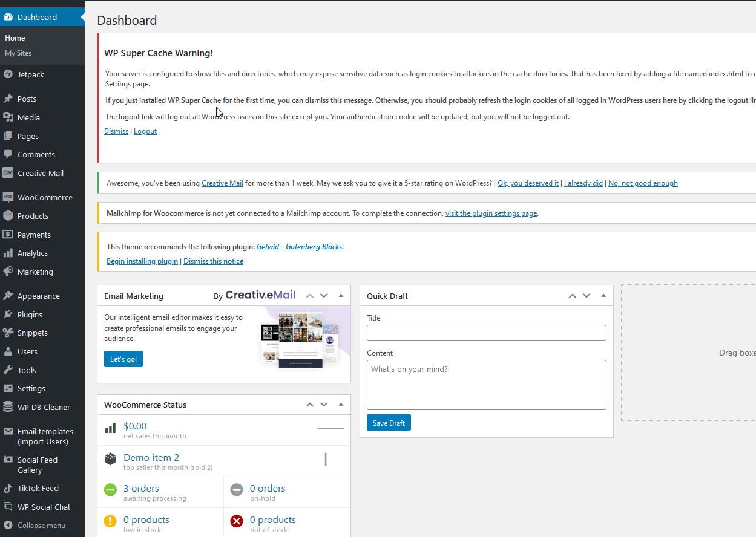Click the Users person icon
The width and height of the screenshot is (756, 537).
coord(8,351)
